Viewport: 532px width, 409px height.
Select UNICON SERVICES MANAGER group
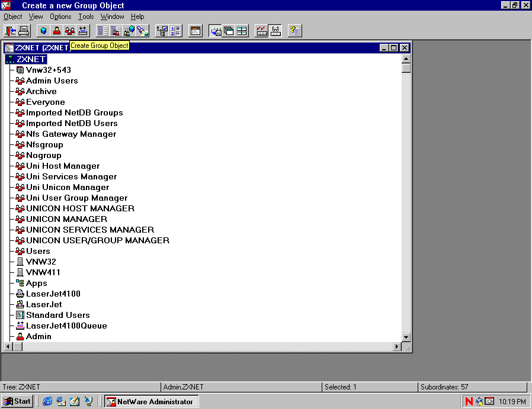85,230
